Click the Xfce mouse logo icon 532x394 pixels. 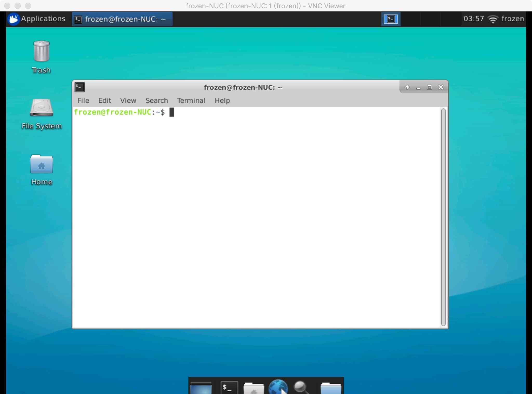[x=14, y=19]
